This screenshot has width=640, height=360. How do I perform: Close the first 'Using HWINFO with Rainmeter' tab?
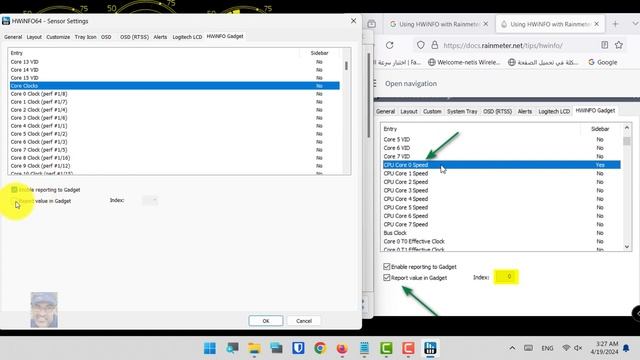coord(485,24)
